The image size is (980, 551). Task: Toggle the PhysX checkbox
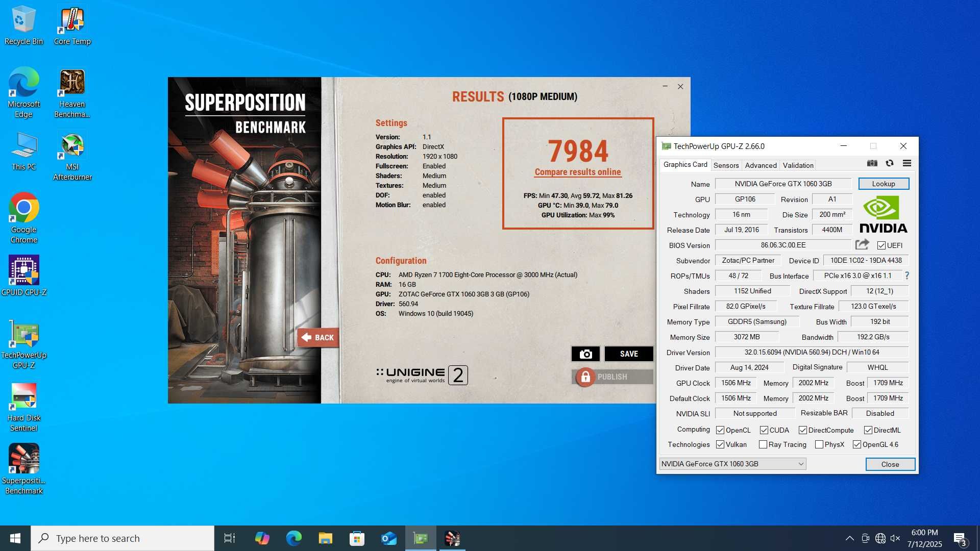pos(819,444)
